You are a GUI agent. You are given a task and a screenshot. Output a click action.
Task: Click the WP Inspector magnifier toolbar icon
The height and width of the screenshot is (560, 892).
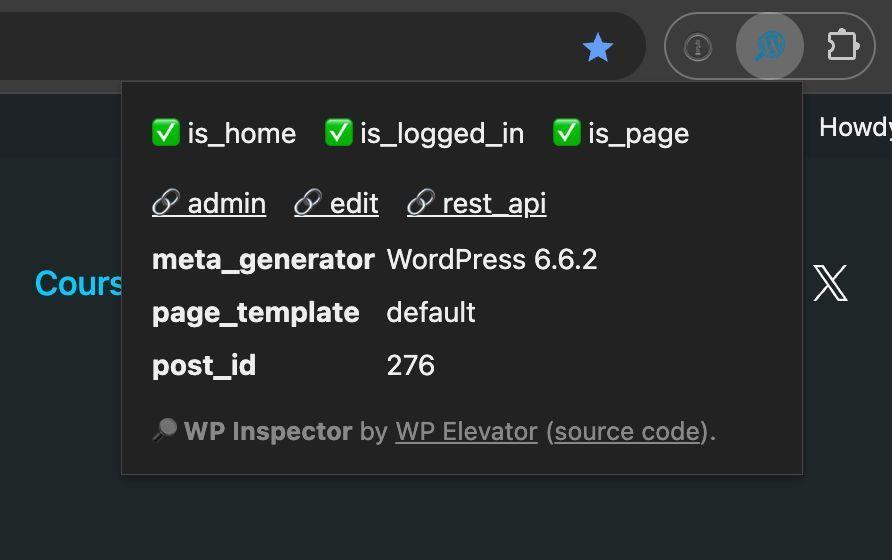click(x=770, y=46)
